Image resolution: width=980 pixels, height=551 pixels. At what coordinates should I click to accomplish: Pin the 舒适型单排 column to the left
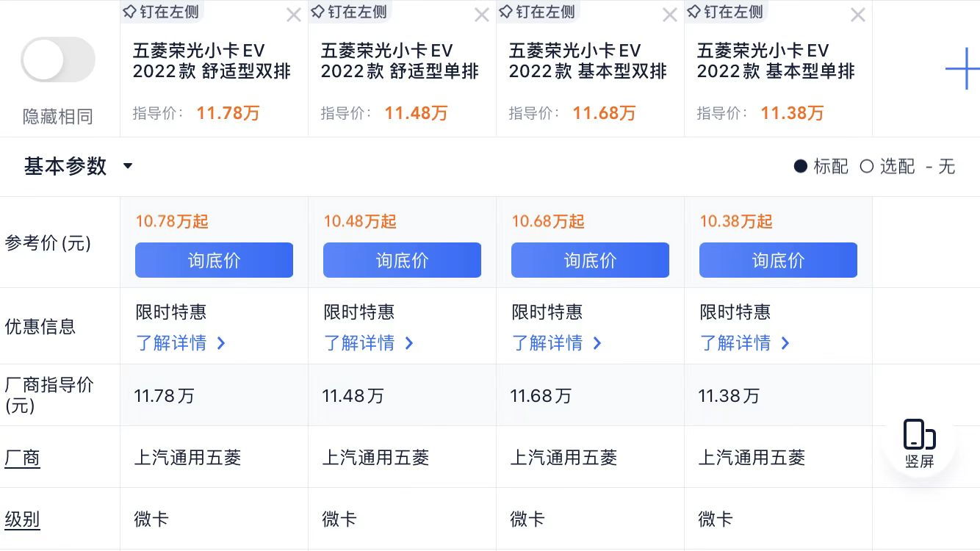(x=348, y=12)
